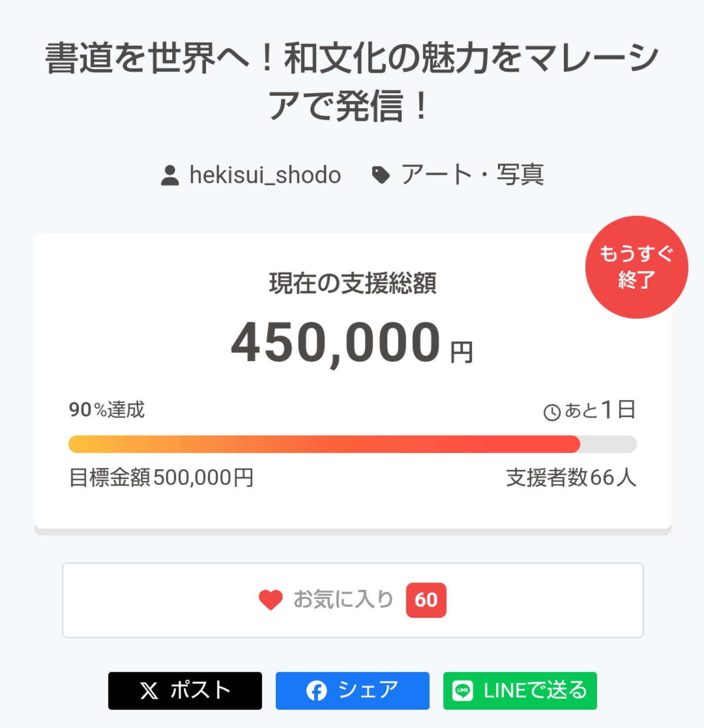Open the hekisui_shodo creator profile link

click(265, 175)
